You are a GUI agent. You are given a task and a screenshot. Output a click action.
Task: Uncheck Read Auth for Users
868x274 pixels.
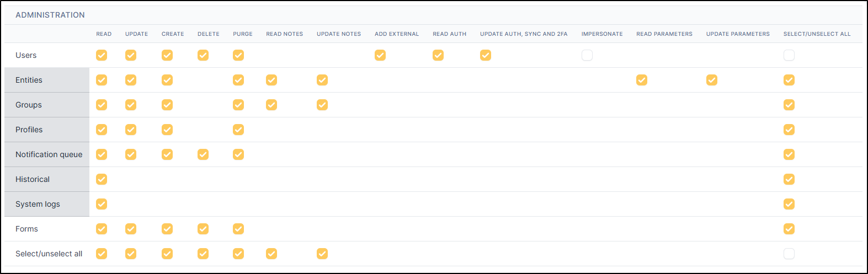click(438, 55)
